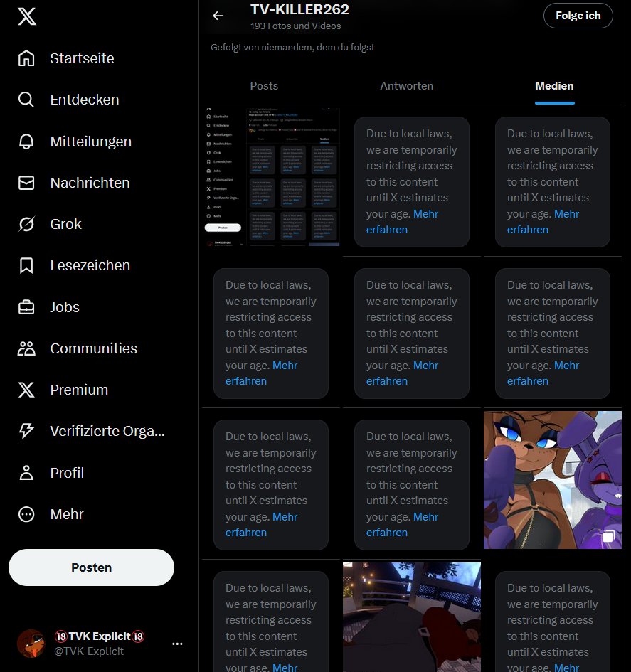Open the Profil person icon
Image resolution: width=631 pixels, height=672 pixels.
tap(26, 473)
